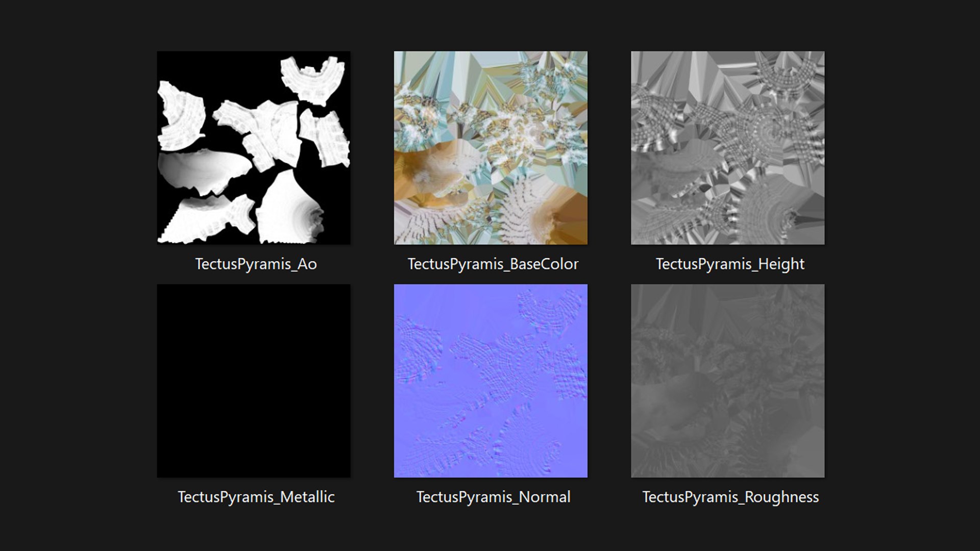Open the purple TectusPyramis_Normal map thumbnail
The height and width of the screenshot is (551, 980).
coord(491,381)
